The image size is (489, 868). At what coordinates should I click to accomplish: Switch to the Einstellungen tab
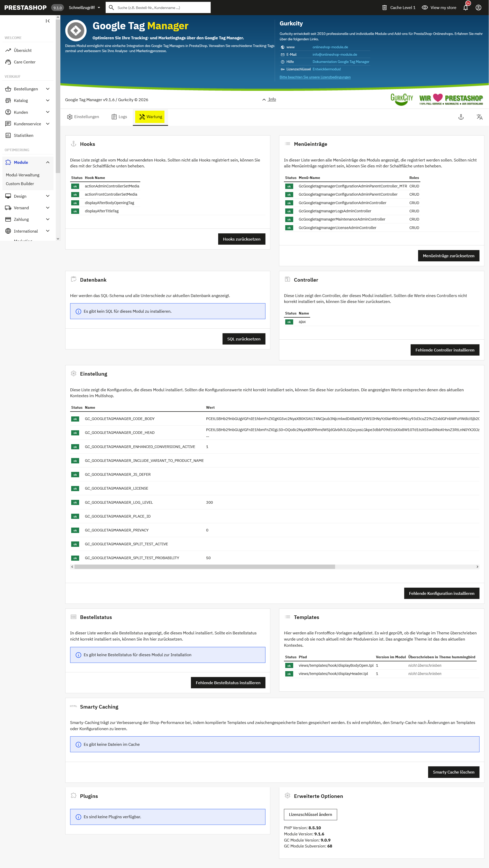coord(83,117)
